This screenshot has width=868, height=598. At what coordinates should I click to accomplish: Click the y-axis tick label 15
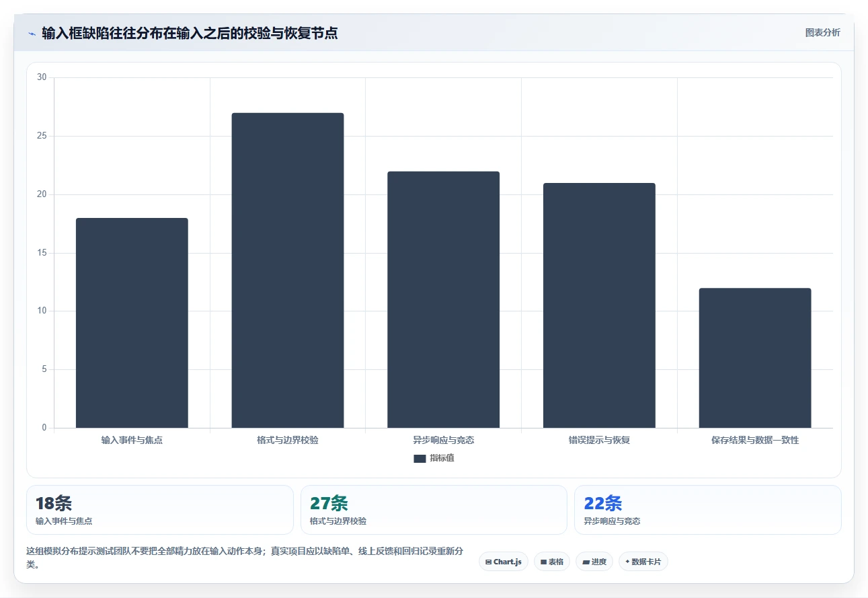click(x=42, y=253)
